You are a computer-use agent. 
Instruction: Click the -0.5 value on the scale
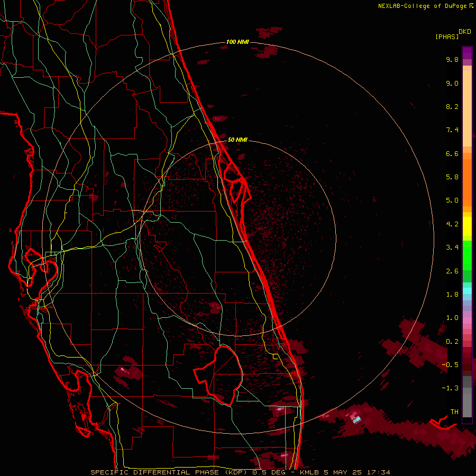[x=450, y=365]
